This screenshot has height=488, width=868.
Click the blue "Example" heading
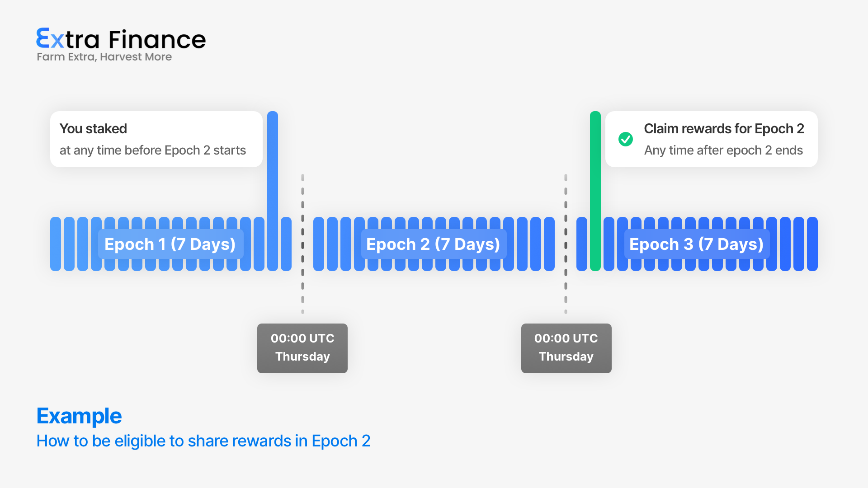click(79, 416)
